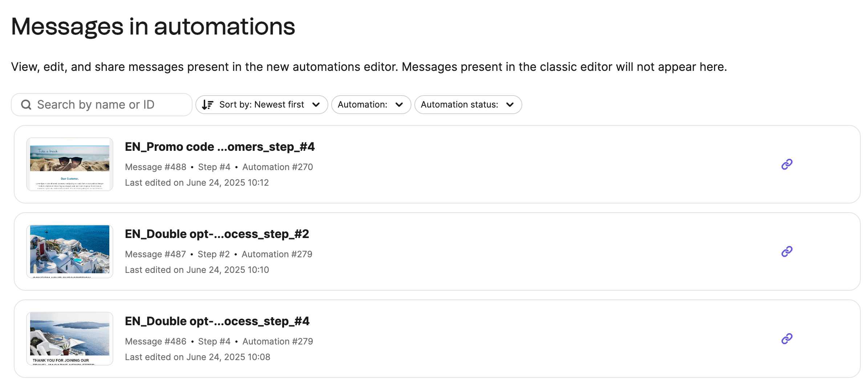Screen dimensions: 868x383
Task: Open EN_Double opt-...ocess_step_#4 message
Action: click(x=217, y=321)
